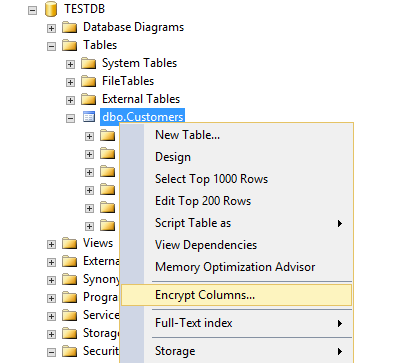
Task: Click the FileTables folder icon
Action: pyautogui.click(x=88, y=81)
